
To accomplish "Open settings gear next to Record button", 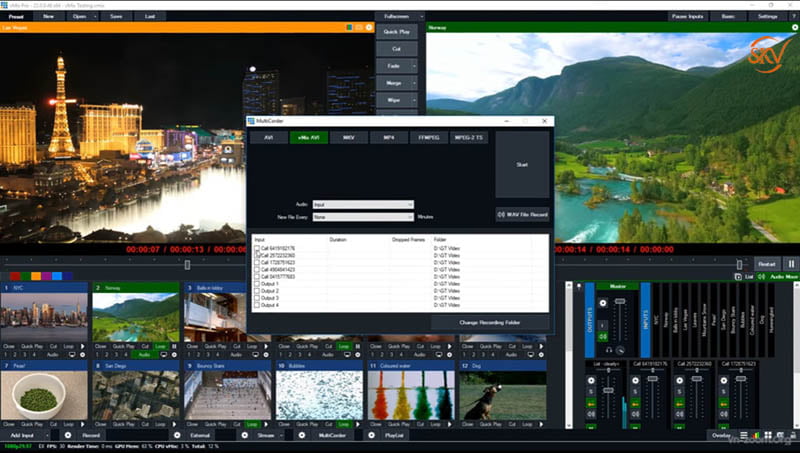I will (x=68, y=436).
